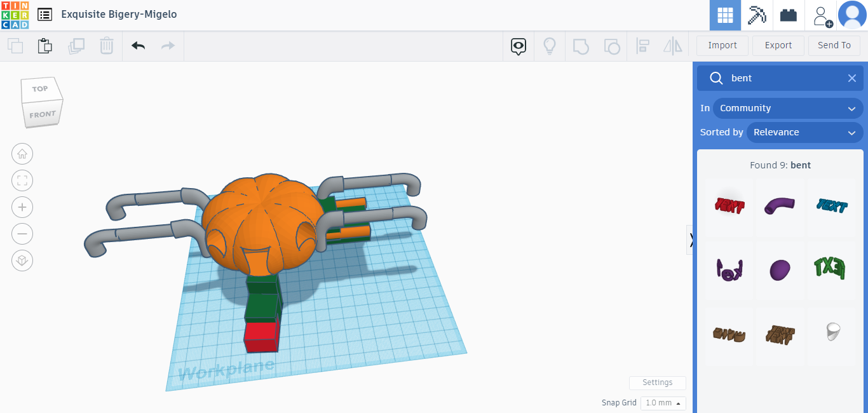Click fit all in view icon

coord(22,180)
